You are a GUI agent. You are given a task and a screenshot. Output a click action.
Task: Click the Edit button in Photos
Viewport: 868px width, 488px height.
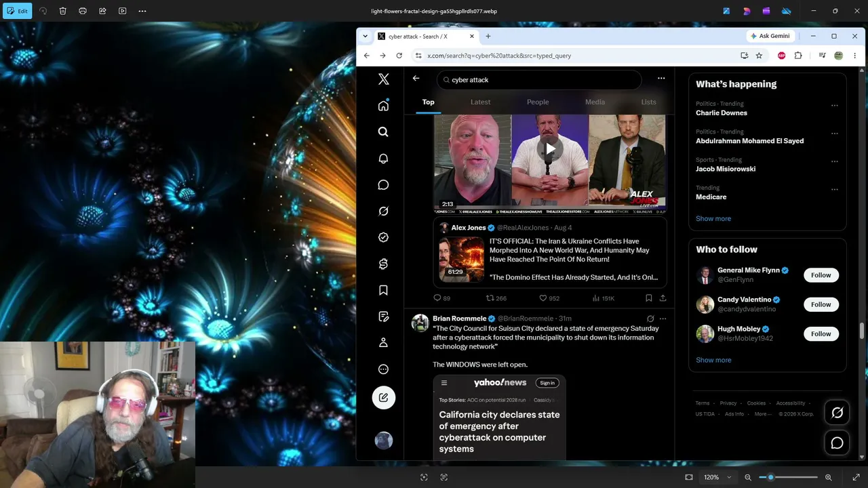click(x=17, y=11)
